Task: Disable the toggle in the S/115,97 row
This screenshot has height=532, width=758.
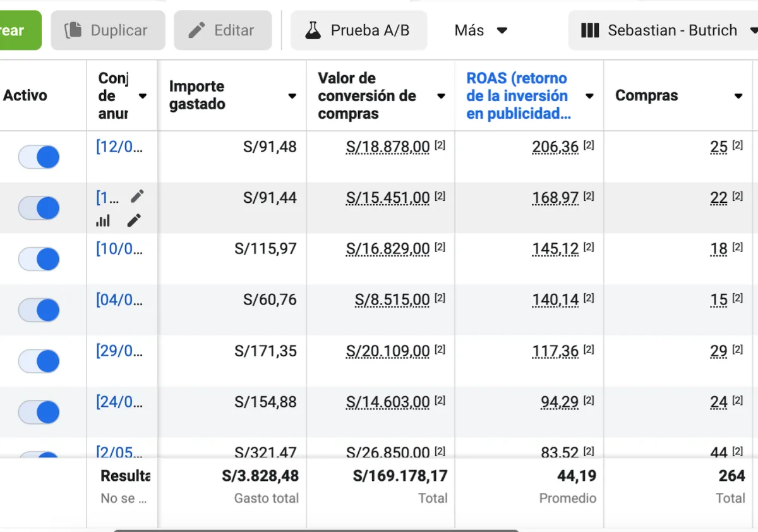Action: [39, 259]
